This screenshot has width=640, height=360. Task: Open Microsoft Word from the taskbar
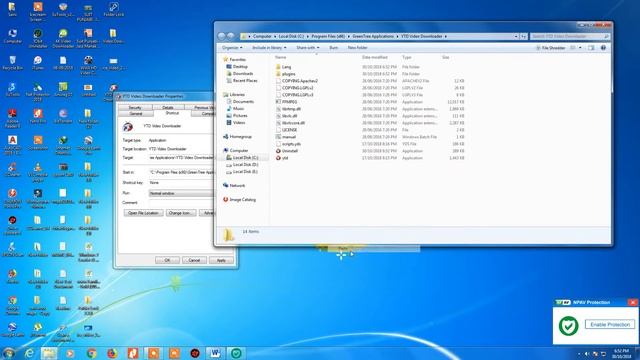(x=215, y=353)
